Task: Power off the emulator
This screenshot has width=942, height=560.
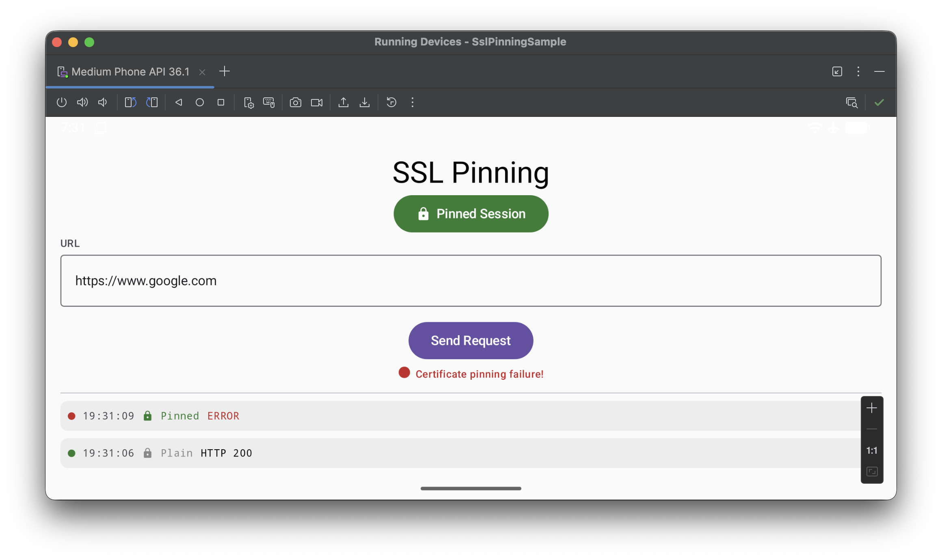Action: coord(62,102)
